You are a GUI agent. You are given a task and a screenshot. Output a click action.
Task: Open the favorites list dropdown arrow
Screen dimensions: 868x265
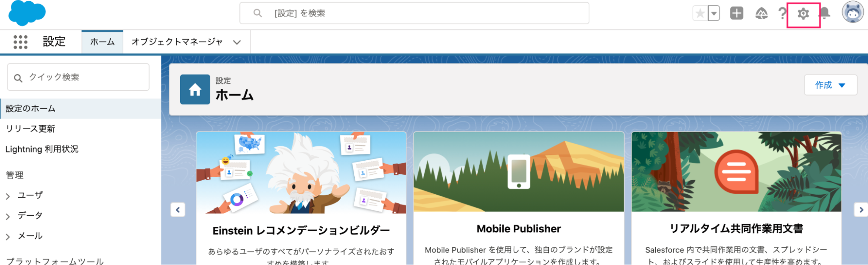point(714,13)
